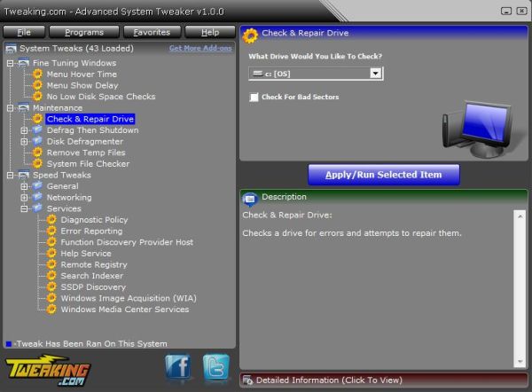Click the gear icon beside Menu Hover Time
Image resolution: width=532 pixels, height=392 pixels.
coord(37,74)
